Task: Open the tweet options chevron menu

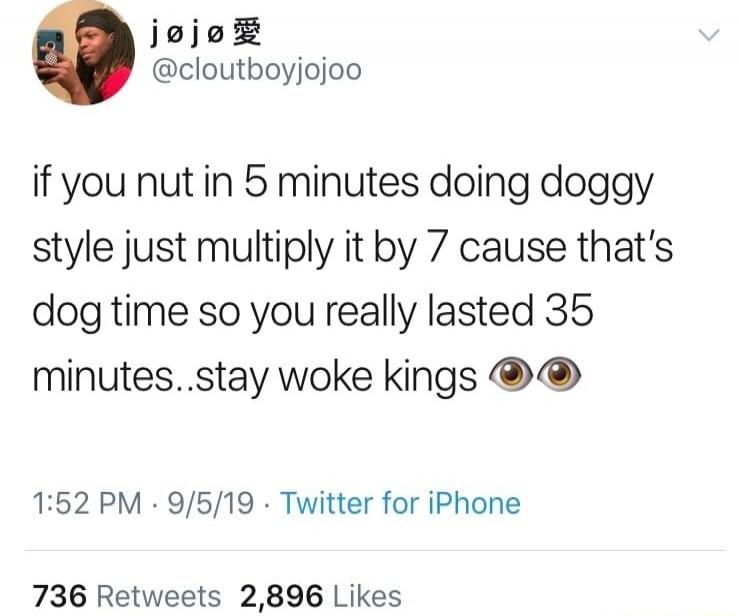Action: point(709,35)
